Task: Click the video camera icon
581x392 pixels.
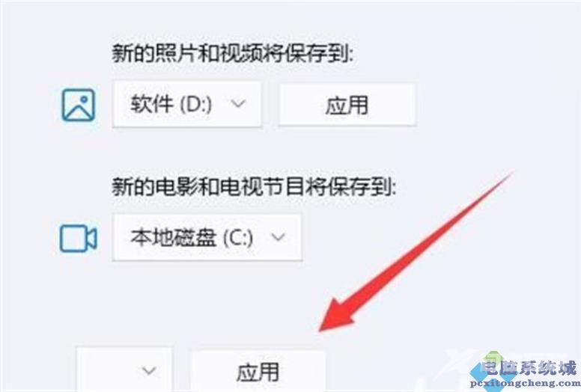Action: (x=78, y=238)
